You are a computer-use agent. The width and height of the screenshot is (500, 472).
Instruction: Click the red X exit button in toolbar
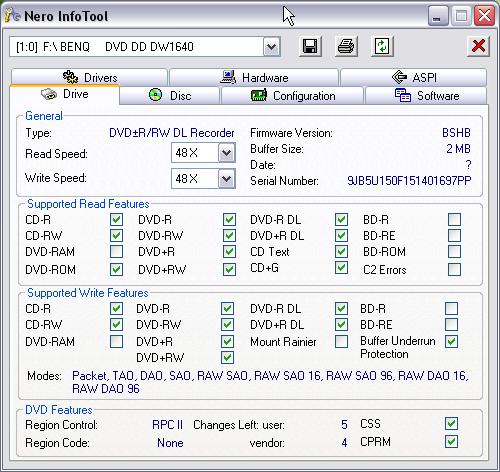(x=478, y=46)
